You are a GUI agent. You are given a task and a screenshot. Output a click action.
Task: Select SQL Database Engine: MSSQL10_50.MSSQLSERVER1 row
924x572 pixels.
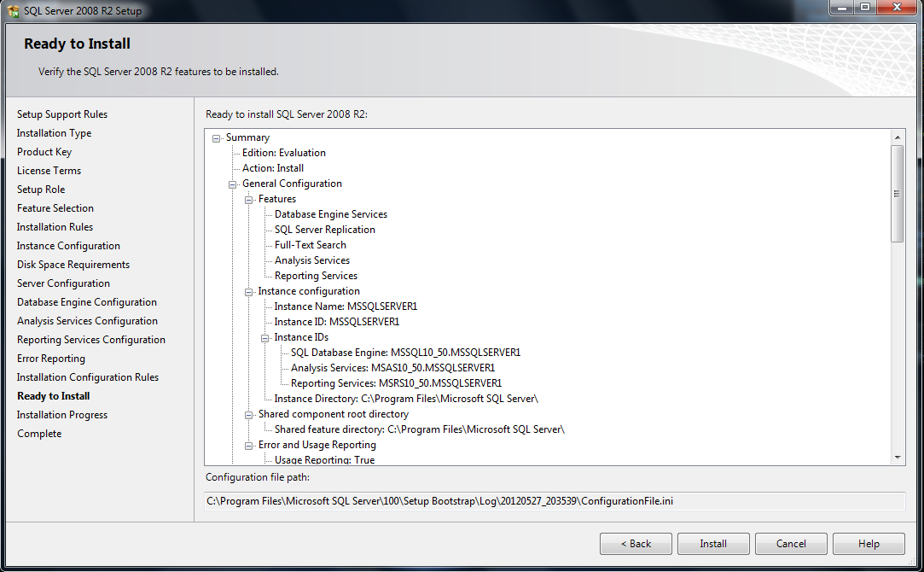click(405, 353)
